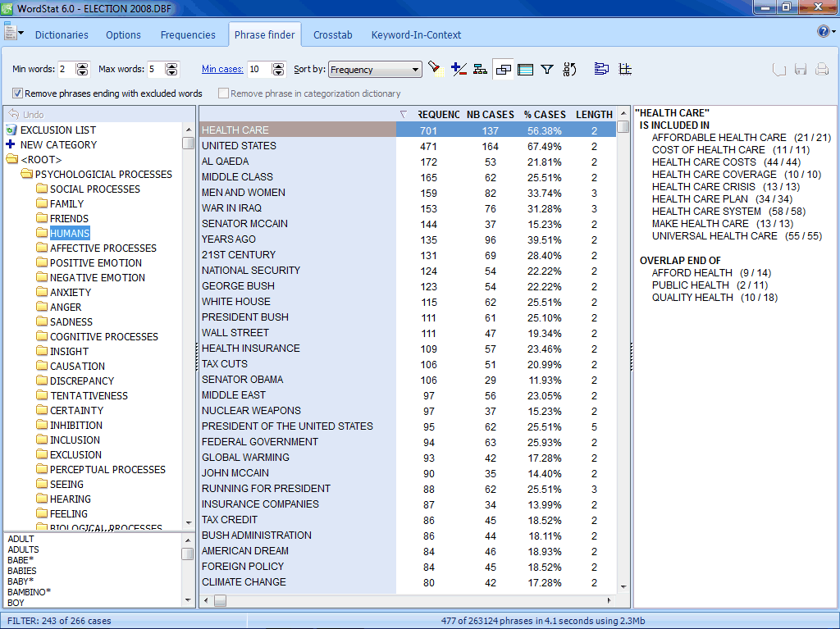This screenshot has width=840, height=629.
Task: Click the help question mark icon
Action: [x=823, y=31]
